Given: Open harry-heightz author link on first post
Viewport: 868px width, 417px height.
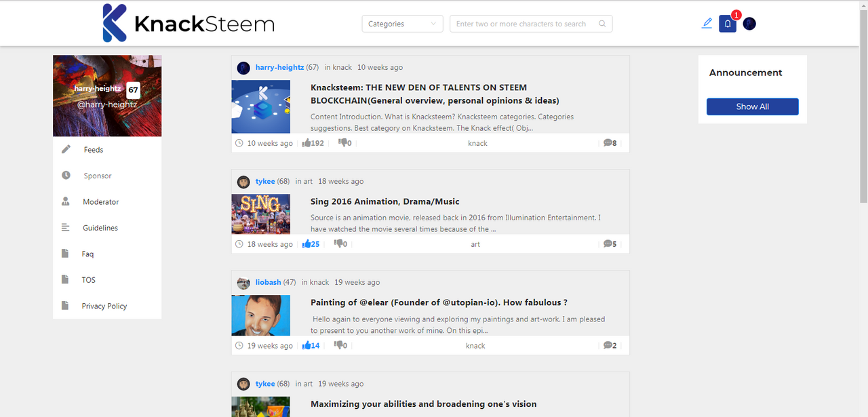Looking at the screenshot, I should coord(279,67).
